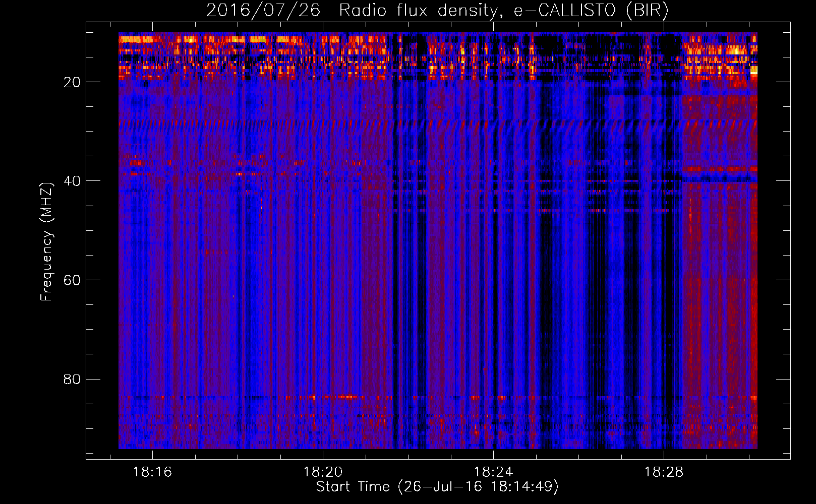Click the 40 MHz frequency tick label
This screenshot has height=504, width=816.
pos(72,181)
